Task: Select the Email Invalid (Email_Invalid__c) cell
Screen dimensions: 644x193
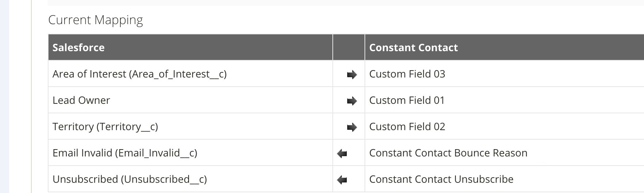Action: (190, 153)
